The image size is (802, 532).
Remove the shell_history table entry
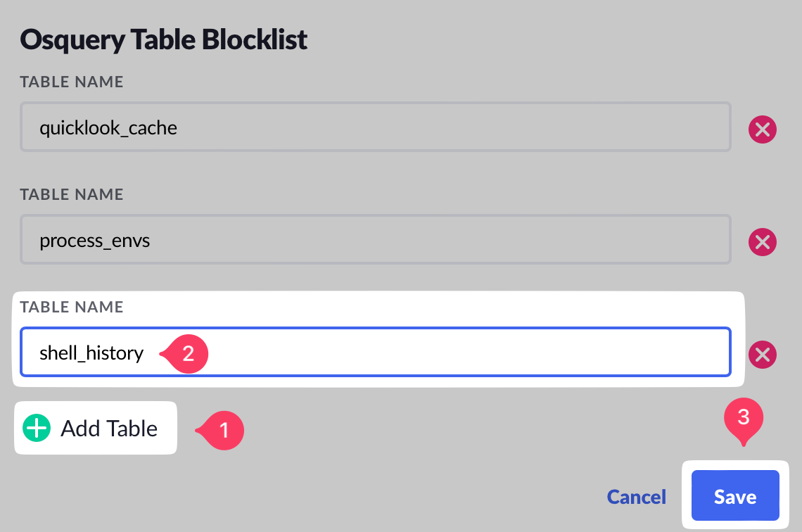[x=762, y=355]
